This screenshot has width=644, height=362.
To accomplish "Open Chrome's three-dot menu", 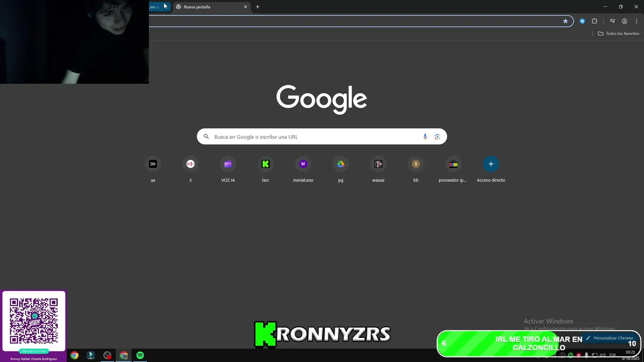I will tap(636, 21).
